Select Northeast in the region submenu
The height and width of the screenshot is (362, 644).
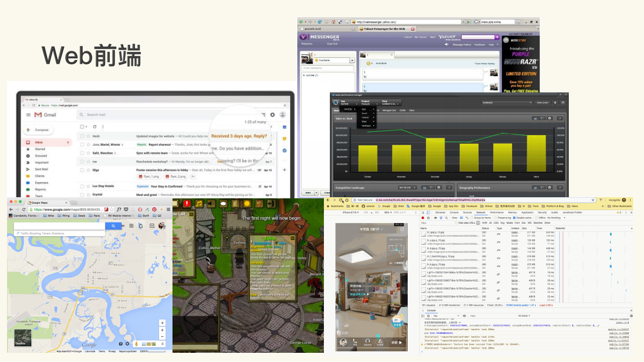pos(366,125)
